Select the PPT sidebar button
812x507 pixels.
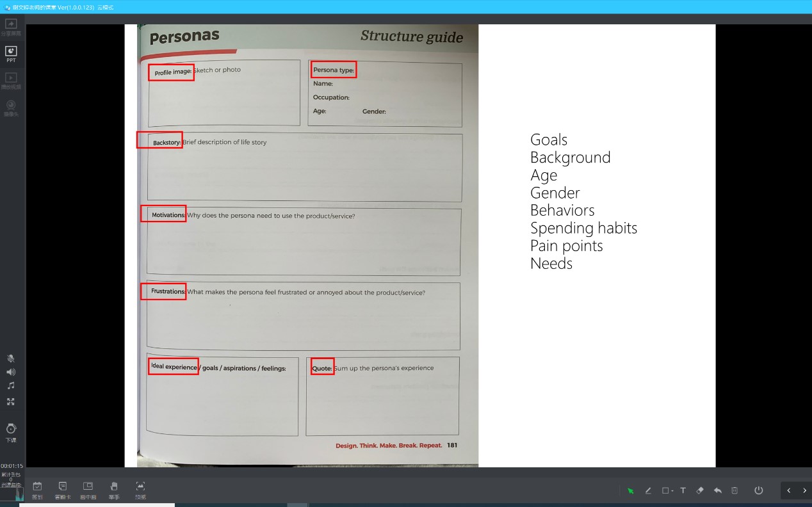point(11,54)
